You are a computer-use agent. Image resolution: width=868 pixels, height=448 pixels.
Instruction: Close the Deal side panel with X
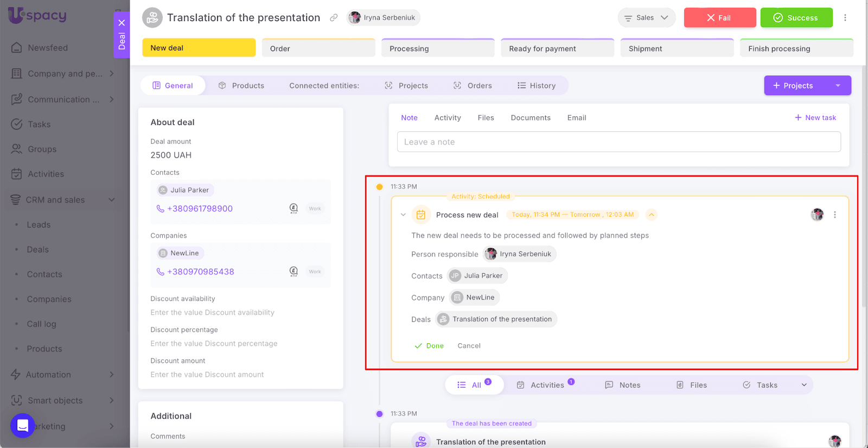[x=122, y=23]
